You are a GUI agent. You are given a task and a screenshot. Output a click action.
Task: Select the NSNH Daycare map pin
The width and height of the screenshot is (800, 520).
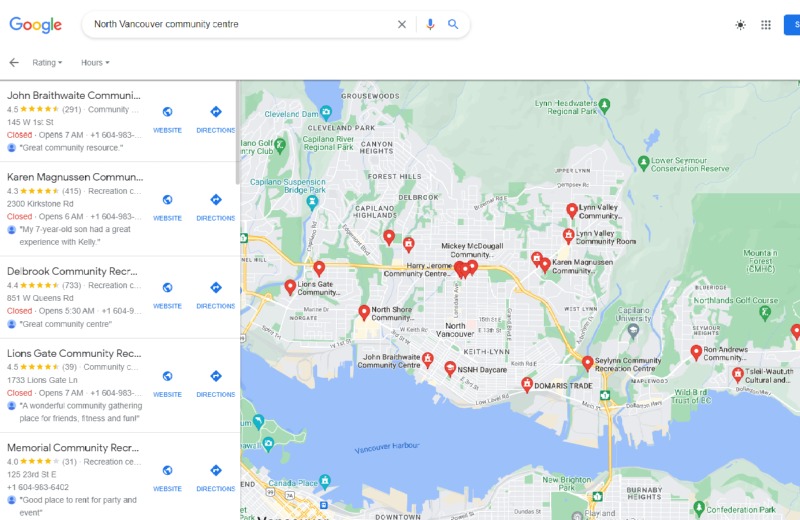(449, 368)
